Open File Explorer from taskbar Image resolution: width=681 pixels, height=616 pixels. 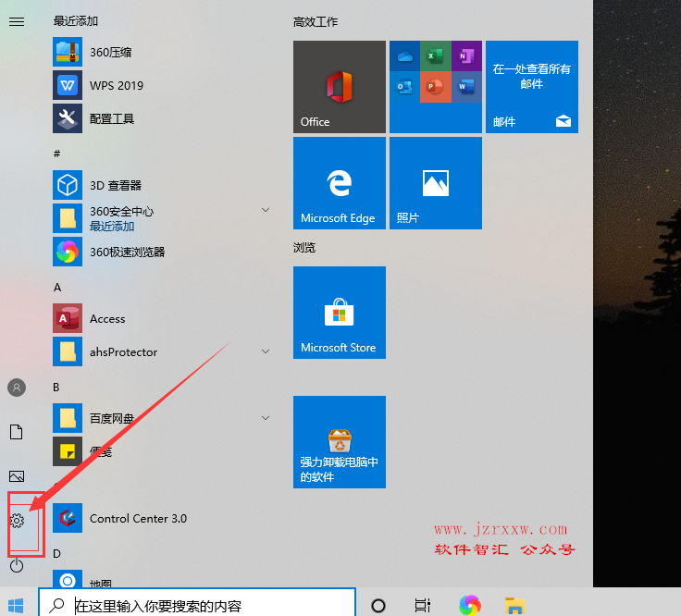click(x=515, y=605)
